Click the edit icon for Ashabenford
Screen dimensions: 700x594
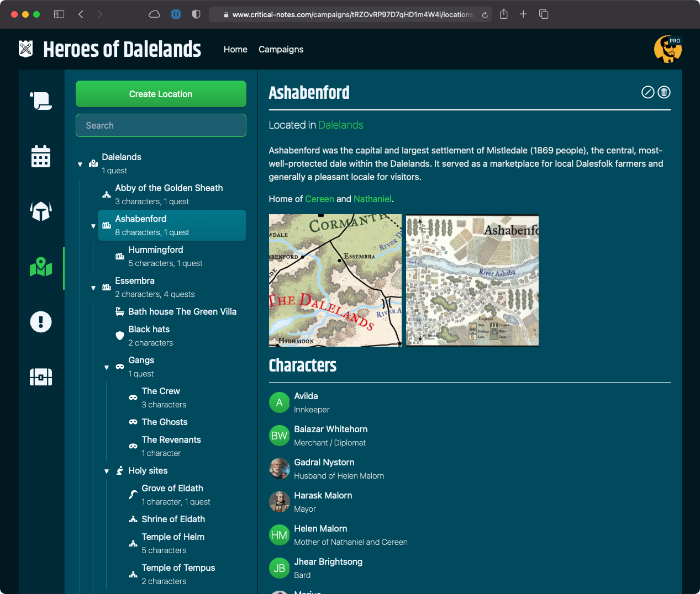coord(648,92)
